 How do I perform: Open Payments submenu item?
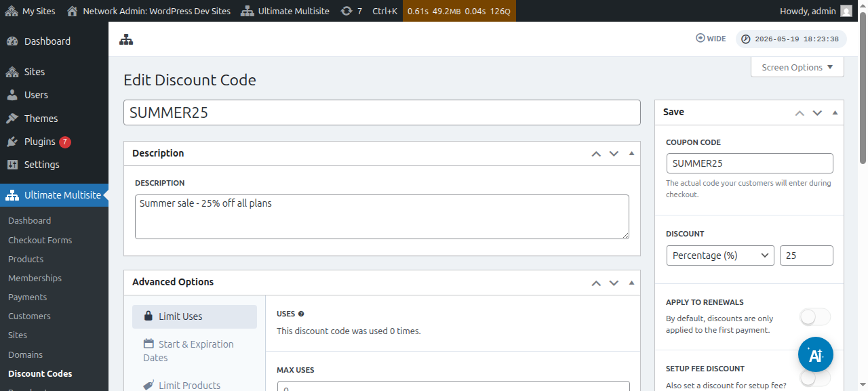tap(28, 297)
